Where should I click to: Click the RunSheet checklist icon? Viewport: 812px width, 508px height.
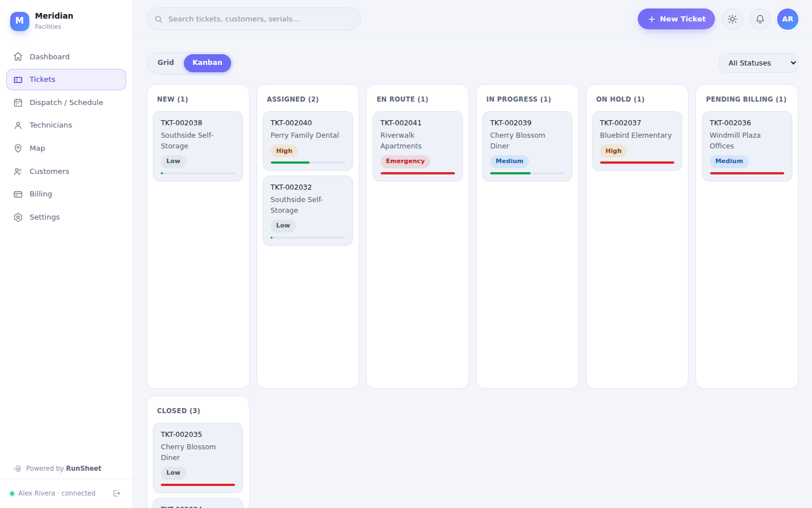(x=17, y=468)
